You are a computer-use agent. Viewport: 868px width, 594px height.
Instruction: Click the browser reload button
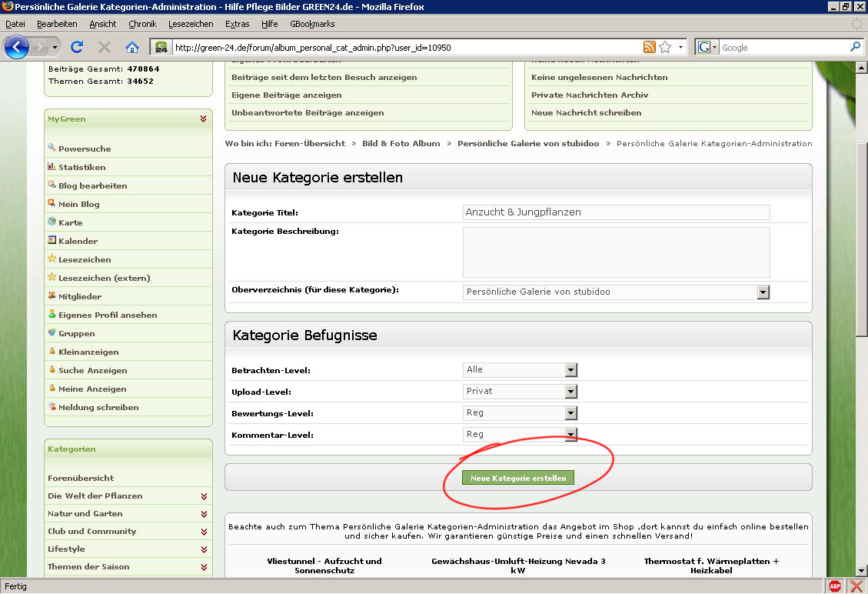pos(77,47)
